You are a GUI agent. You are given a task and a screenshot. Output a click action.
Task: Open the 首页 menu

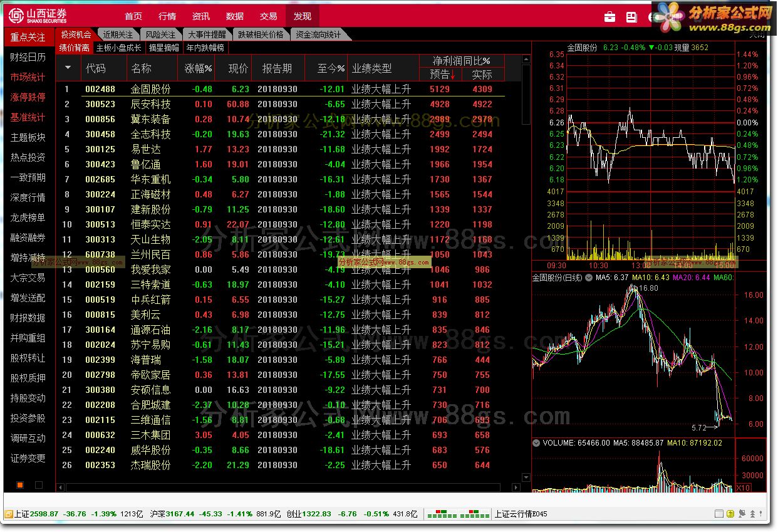133,16
